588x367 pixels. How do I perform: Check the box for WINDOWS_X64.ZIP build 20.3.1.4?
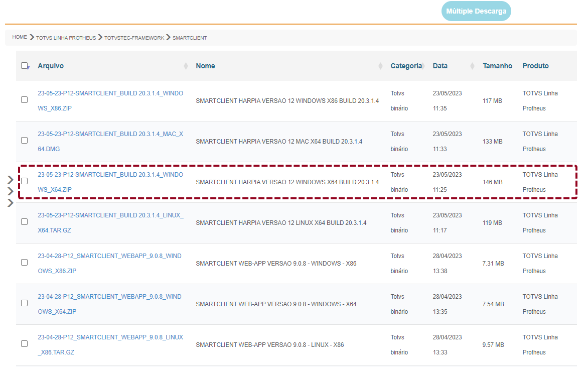[25, 181]
